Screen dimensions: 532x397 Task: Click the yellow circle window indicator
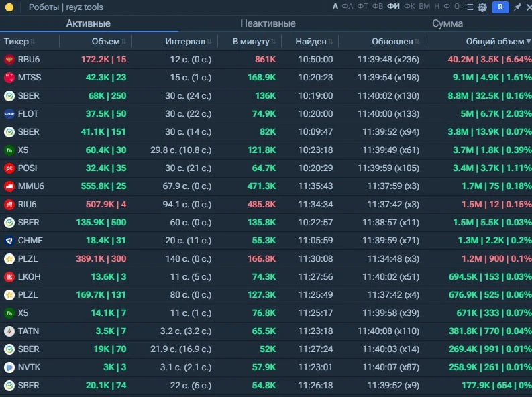coord(9,7)
